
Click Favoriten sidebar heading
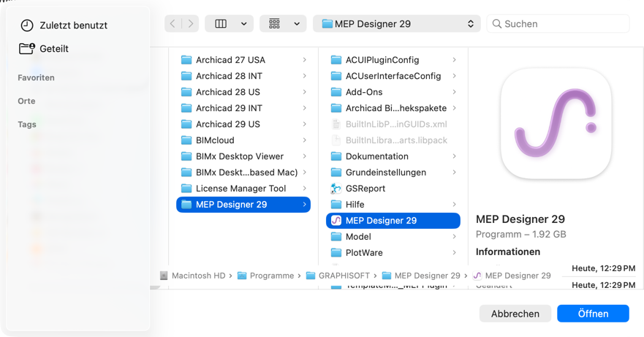pyautogui.click(x=36, y=77)
